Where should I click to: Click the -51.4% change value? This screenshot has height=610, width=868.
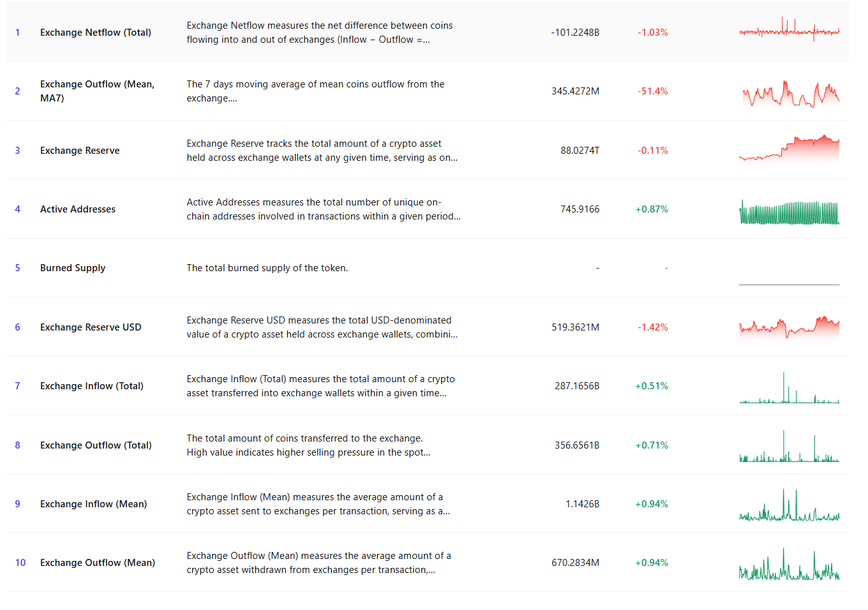pos(652,91)
